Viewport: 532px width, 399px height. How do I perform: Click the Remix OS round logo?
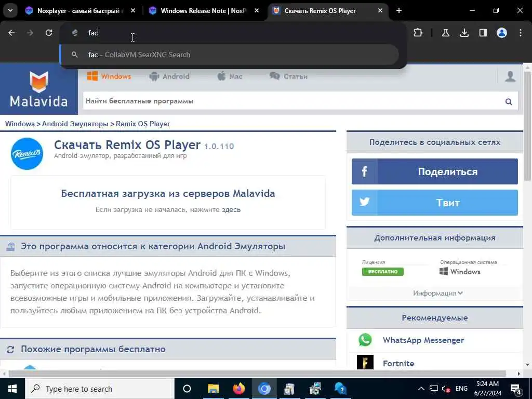tap(27, 154)
